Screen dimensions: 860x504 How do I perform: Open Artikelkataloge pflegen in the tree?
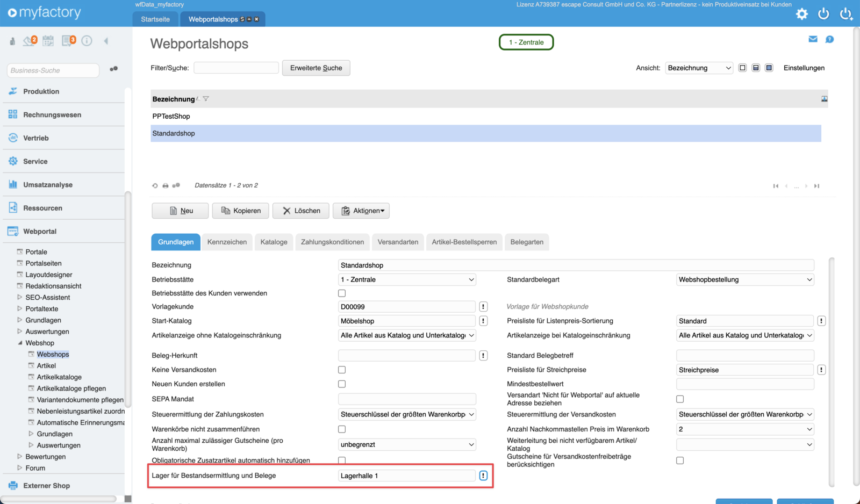[71, 388]
